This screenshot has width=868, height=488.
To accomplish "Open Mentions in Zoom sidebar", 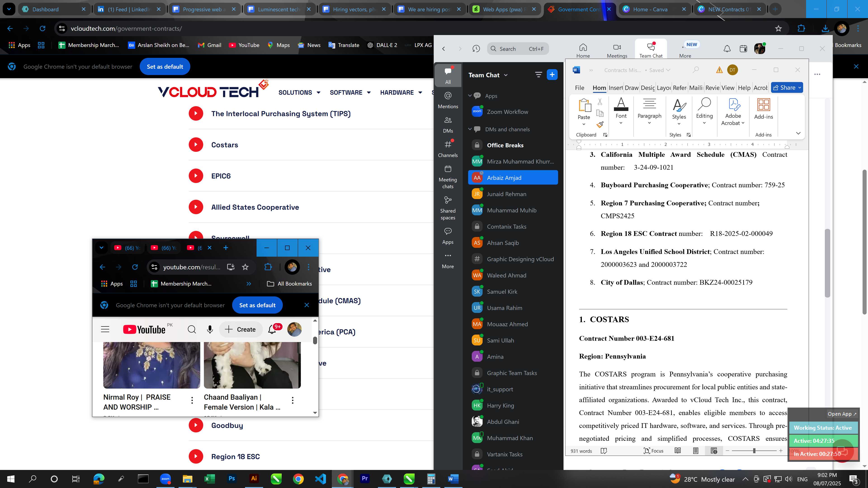I will click(448, 100).
